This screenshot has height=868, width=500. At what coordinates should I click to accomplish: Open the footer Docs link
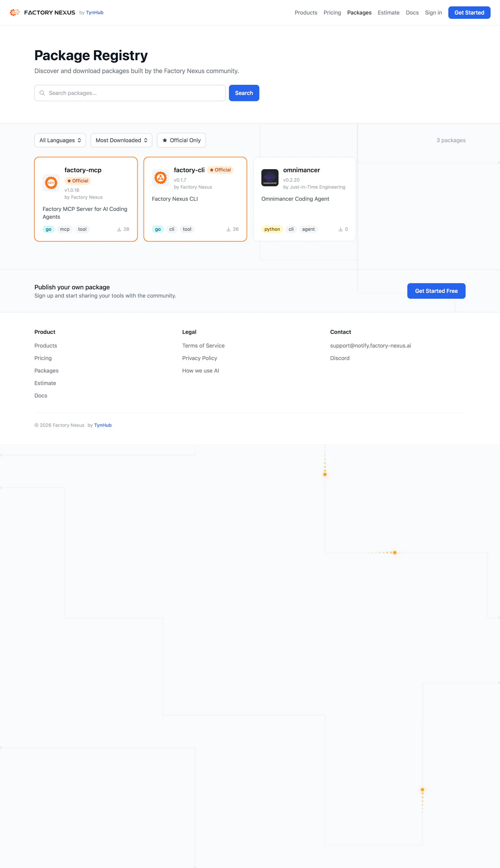[x=41, y=396]
